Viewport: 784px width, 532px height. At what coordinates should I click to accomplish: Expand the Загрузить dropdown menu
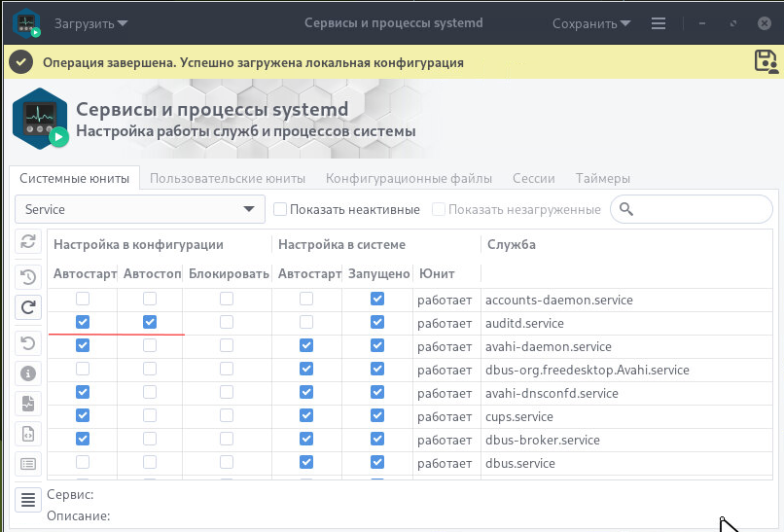coord(91,23)
